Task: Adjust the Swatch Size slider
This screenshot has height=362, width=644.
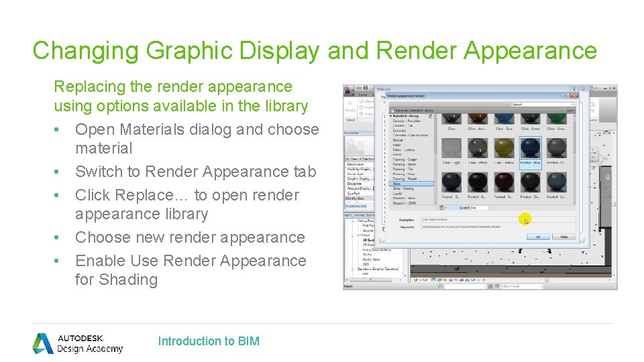Action: 468,208
